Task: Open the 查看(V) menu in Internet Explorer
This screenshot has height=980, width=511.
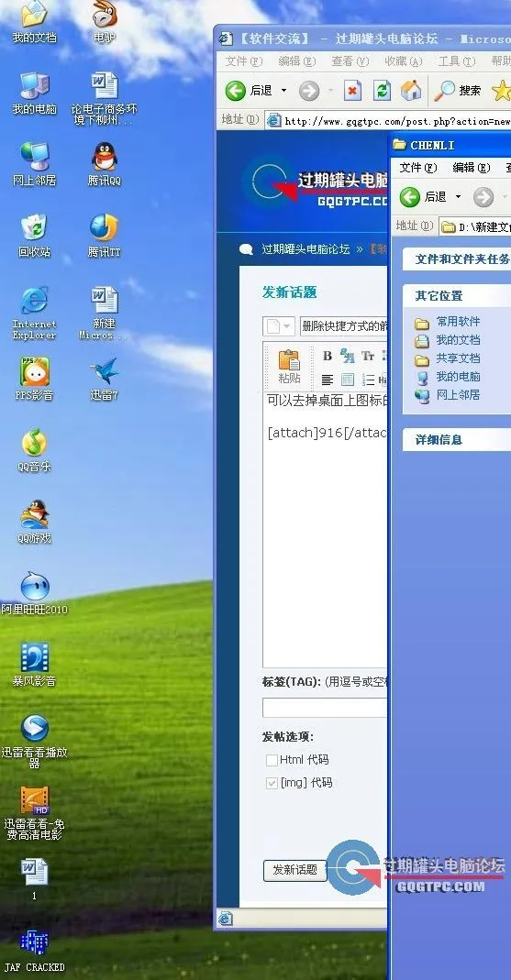Action: [x=350, y=61]
